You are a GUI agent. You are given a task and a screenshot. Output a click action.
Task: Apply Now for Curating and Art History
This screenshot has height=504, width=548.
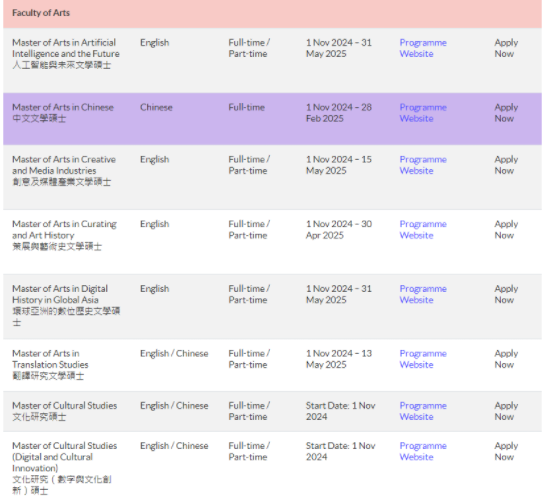(x=506, y=230)
